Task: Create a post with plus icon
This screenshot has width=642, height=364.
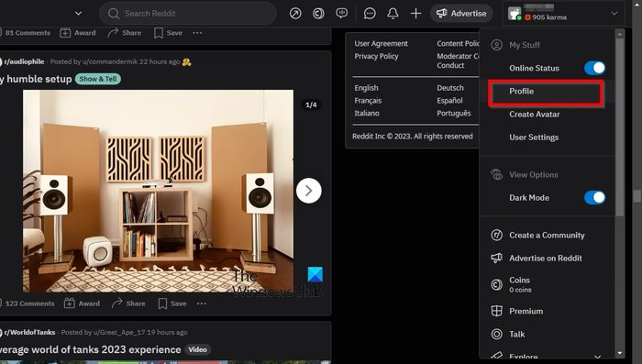Action: tap(415, 14)
